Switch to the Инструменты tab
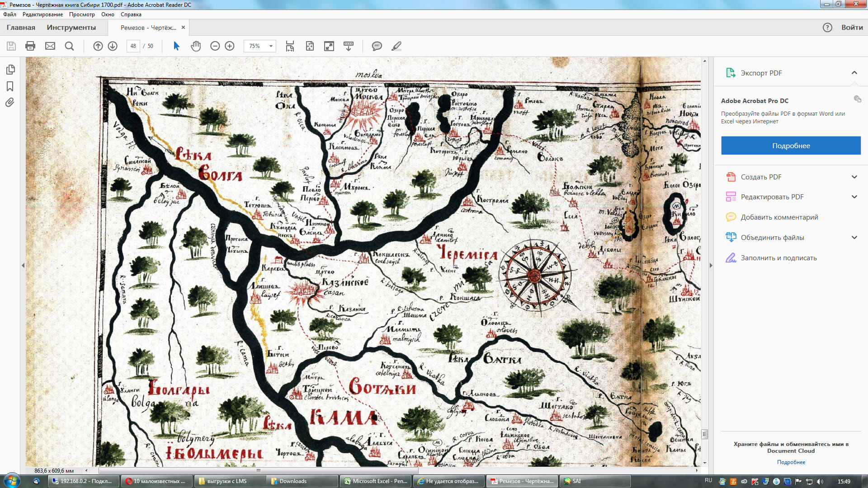Image resolution: width=868 pixels, height=488 pixels. coord(71,28)
